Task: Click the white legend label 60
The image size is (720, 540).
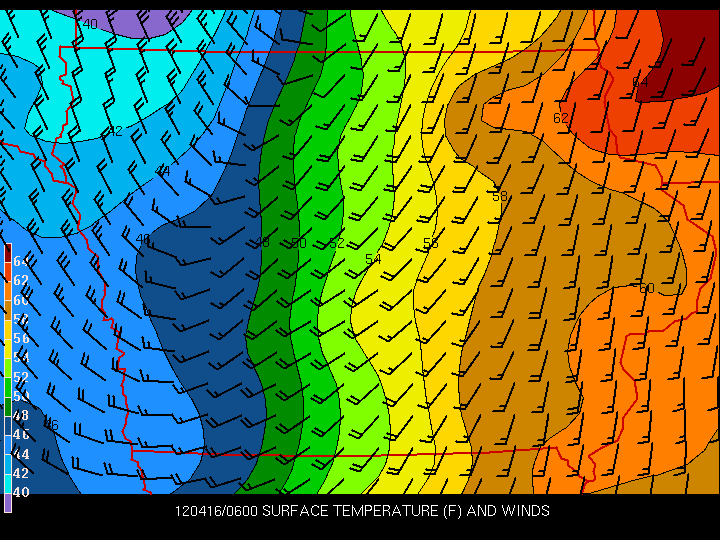Action: 21,300
